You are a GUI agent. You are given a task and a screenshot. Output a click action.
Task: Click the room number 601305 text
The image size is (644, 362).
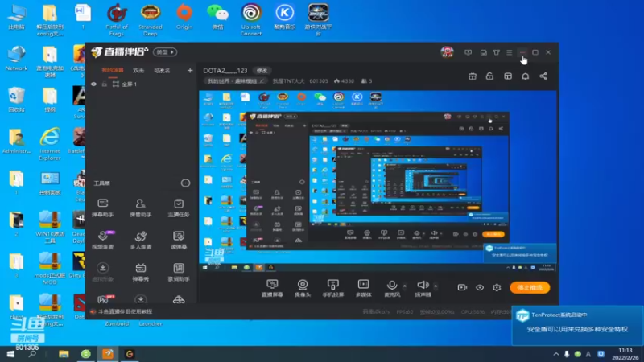(x=319, y=81)
